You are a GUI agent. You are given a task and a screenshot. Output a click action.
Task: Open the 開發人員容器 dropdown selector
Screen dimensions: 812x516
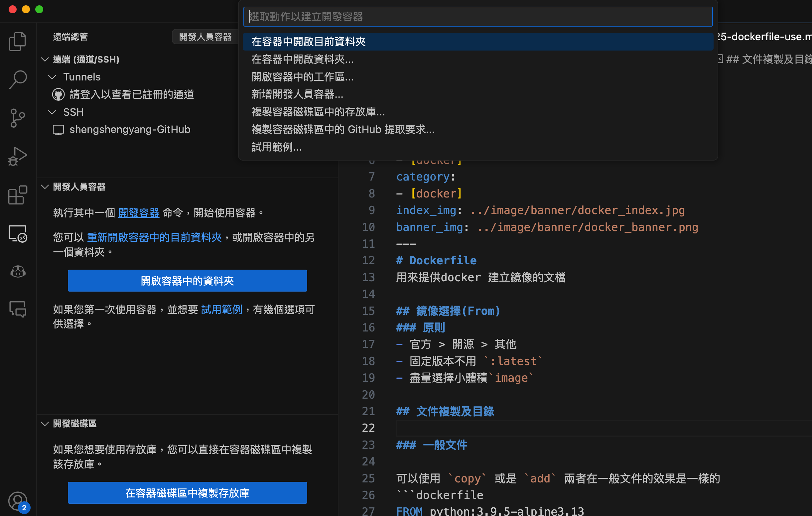(205, 37)
